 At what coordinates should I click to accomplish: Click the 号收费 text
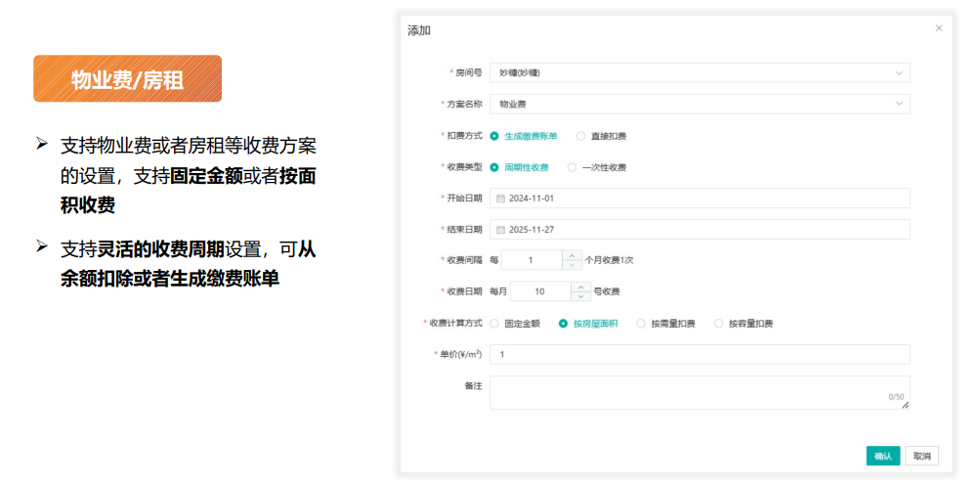point(606,291)
